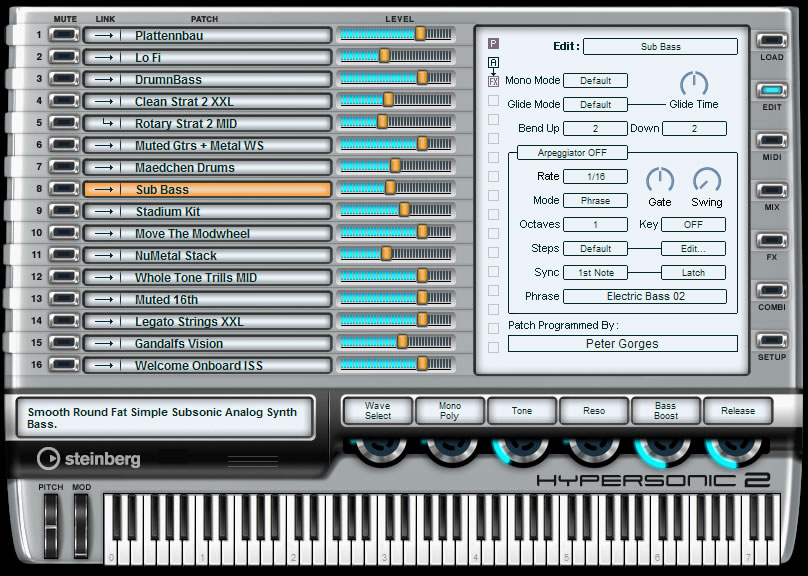
Task: Open the arpeggiator Rate 1/16 dropdown
Action: pos(595,177)
